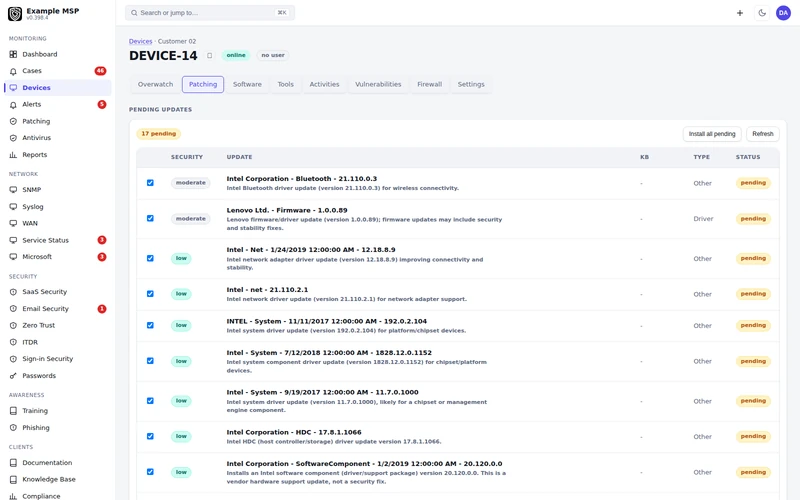
Task: Click the Cases bell icon
Action: tap(13, 71)
